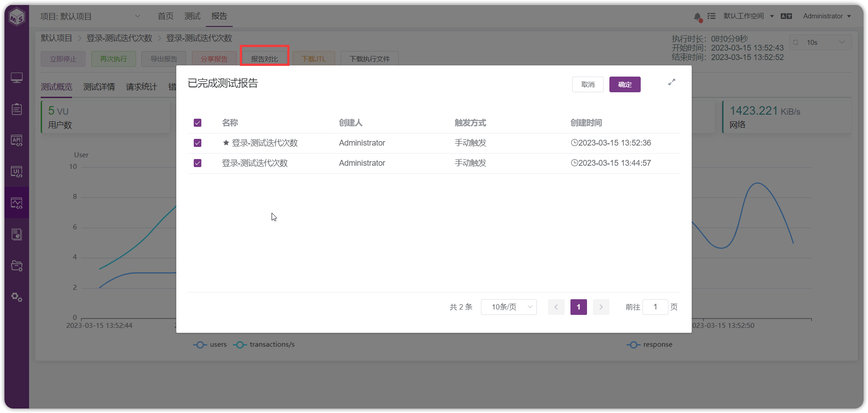Image resolution: width=868 pixels, height=413 pixels.
Task: Click the star icon beside 登录-测试迭代次数
Action: (x=226, y=143)
